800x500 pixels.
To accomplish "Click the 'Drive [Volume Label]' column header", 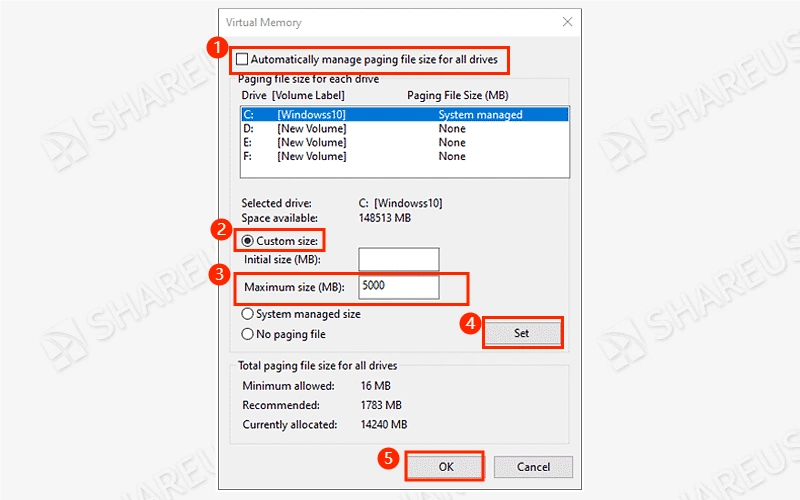I will [x=293, y=95].
